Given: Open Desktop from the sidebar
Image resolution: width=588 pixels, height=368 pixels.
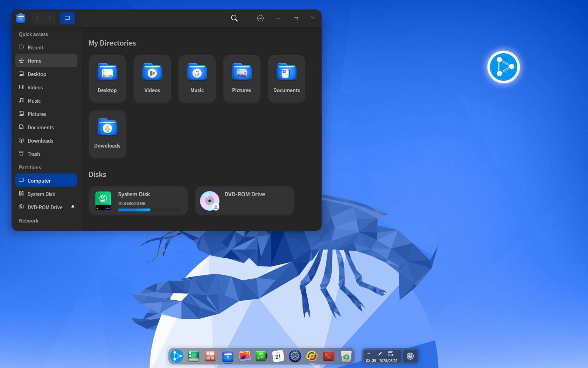Looking at the screenshot, I should pos(46,74).
